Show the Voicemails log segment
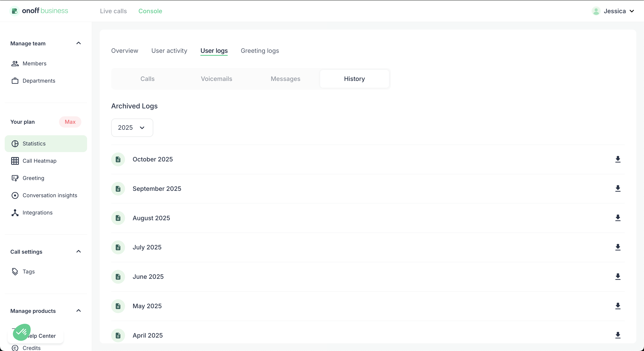The width and height of the screenshot is (644, 351). pyautogui.click(x=217, y=79)
